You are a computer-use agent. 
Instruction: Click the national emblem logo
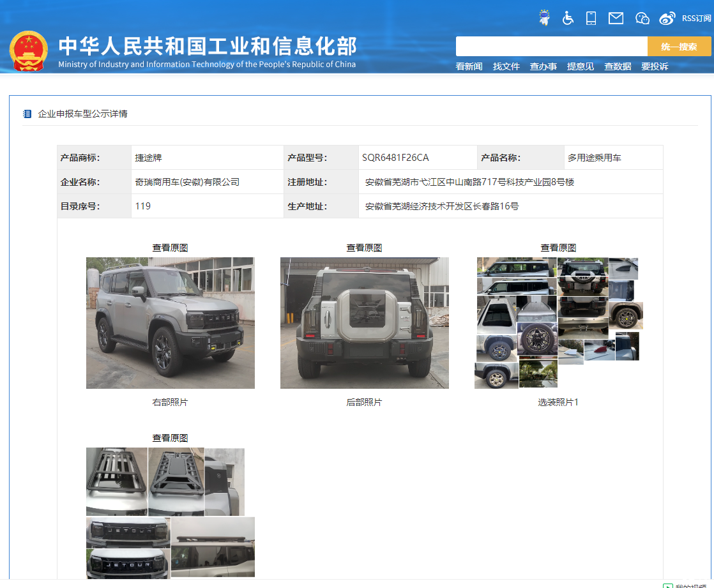(x=28, y=50)
